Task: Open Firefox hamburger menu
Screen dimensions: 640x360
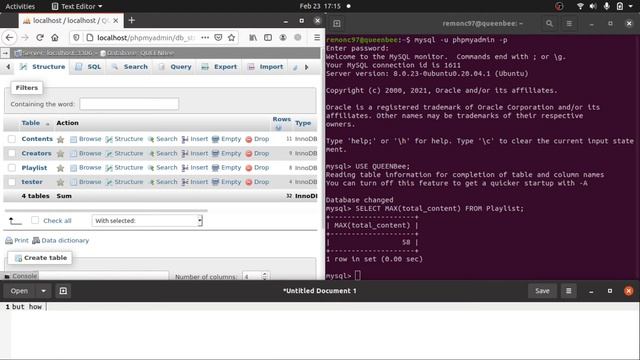Action: click(x=317, y=38)
